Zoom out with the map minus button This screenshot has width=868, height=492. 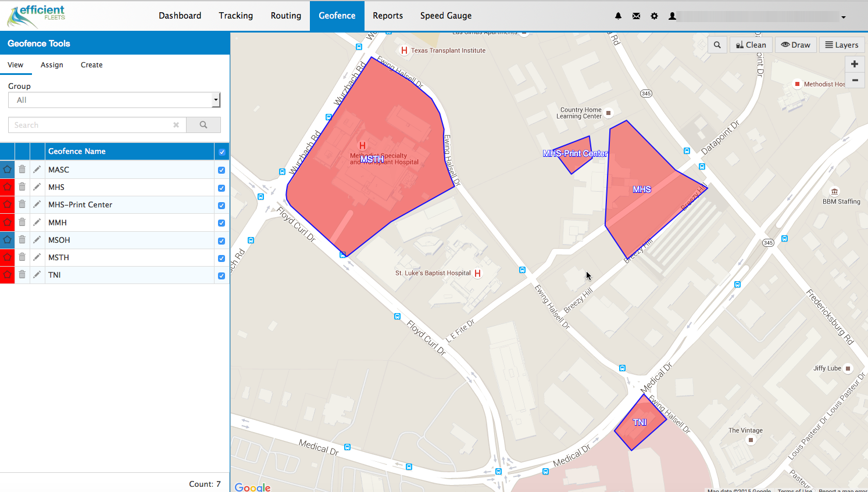click(x=855, y=80)
